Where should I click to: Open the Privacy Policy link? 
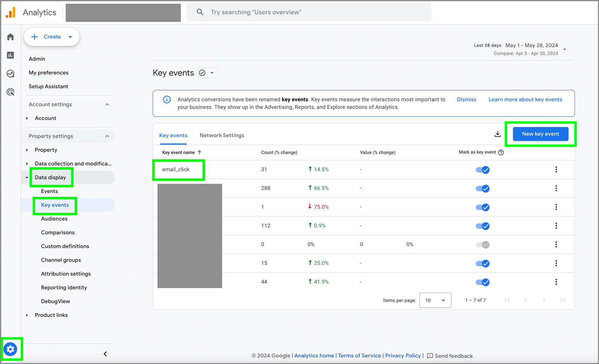[x=403, y=356]
